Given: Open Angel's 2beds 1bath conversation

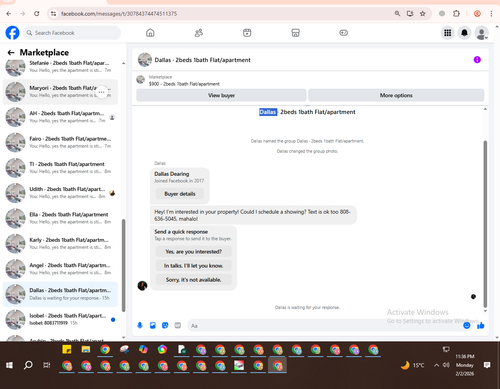Looking at the screenshot, I should pos(60,269).
